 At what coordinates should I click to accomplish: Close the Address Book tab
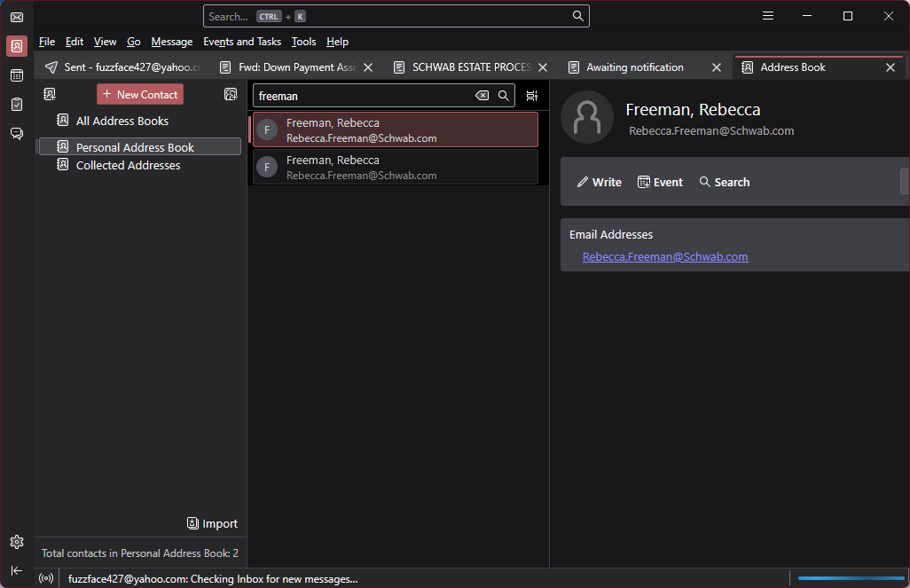(890, 67)
